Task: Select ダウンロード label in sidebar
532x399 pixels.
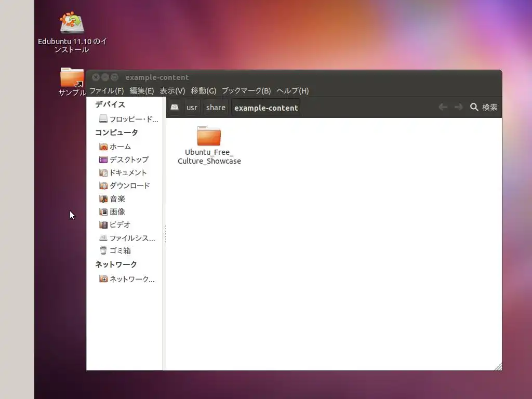Action: (x=129, y=185)
